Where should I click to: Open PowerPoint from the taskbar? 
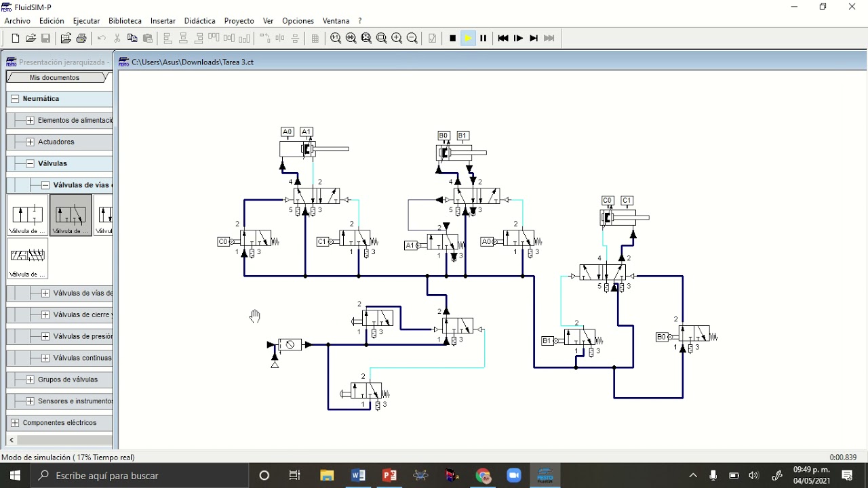(389, 476)
